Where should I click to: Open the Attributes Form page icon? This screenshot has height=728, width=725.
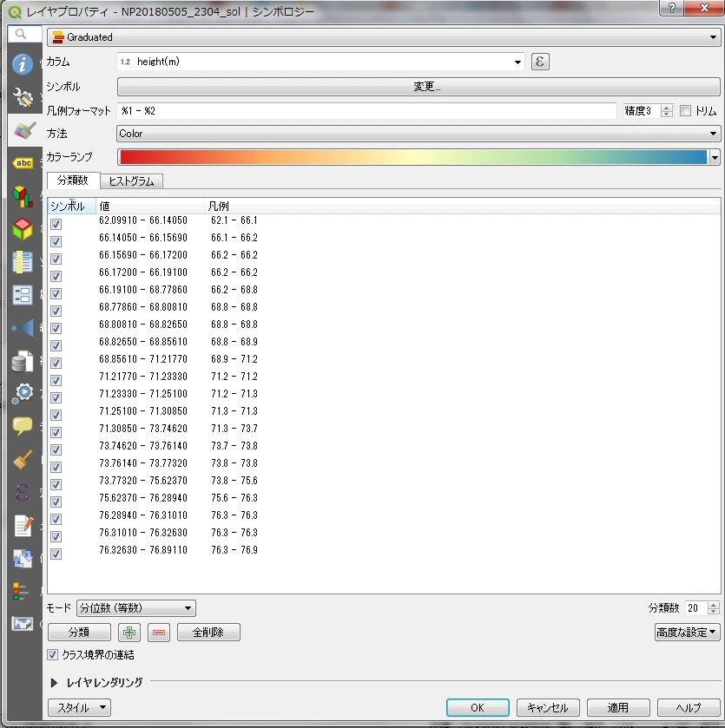tap(23, 295)
